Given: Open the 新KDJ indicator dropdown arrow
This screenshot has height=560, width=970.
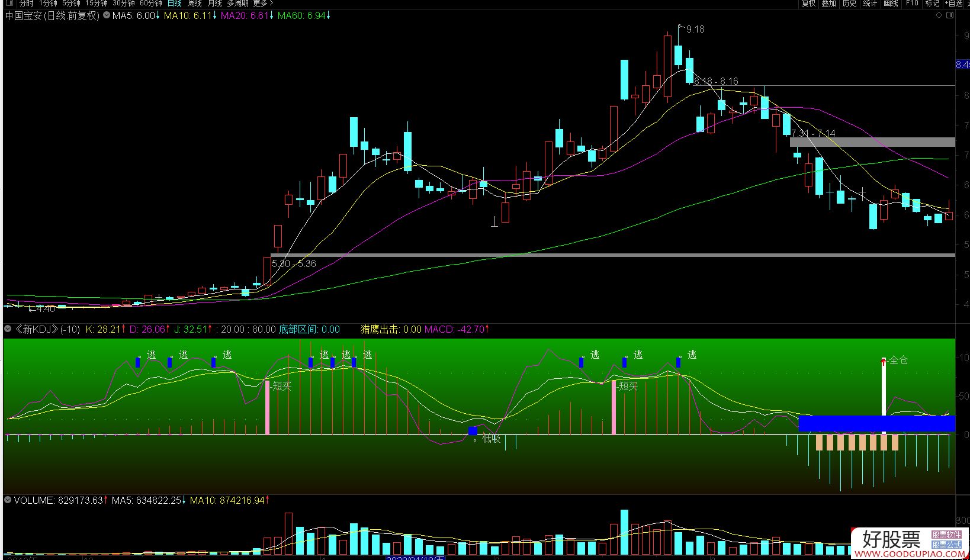Looking at the screenshot, I should [x=8, y=329].
